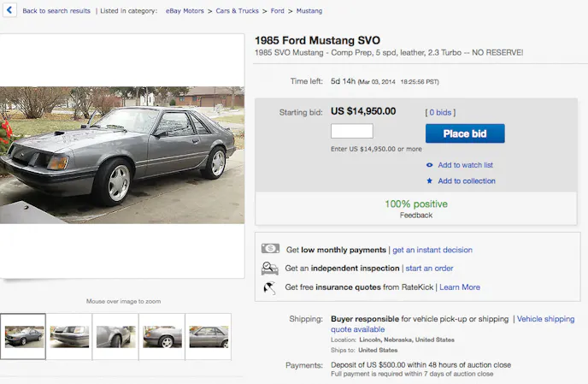
Task: Click the bid amount input field
Action: coord(351,132)
